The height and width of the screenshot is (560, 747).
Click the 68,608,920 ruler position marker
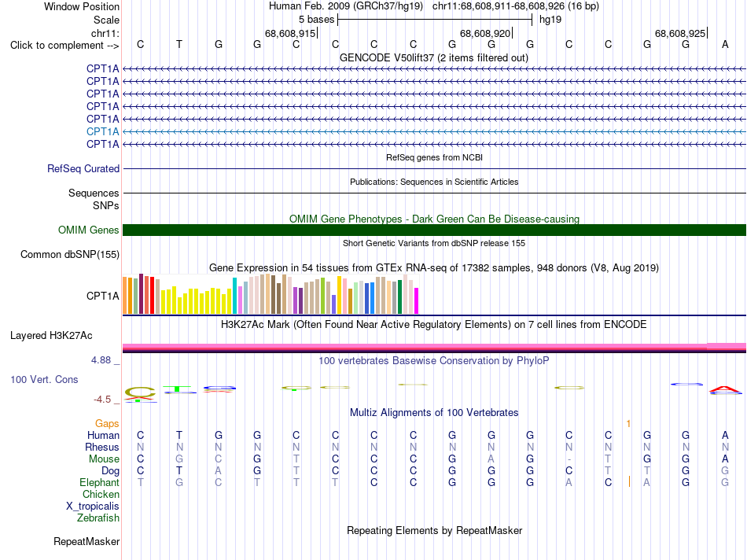(x=486, y=33)
